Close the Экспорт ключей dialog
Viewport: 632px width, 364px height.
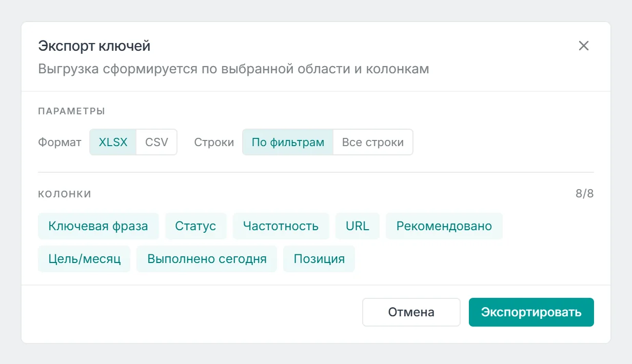coord(583,46)
